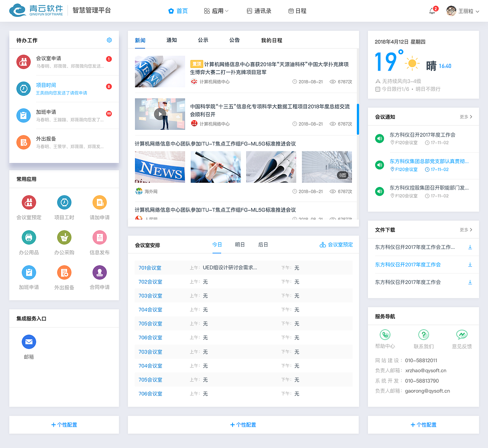Open the NEWS newspaper image thumbnail
Viewport: 488px width, 448px height.
(x=160, y=167)
